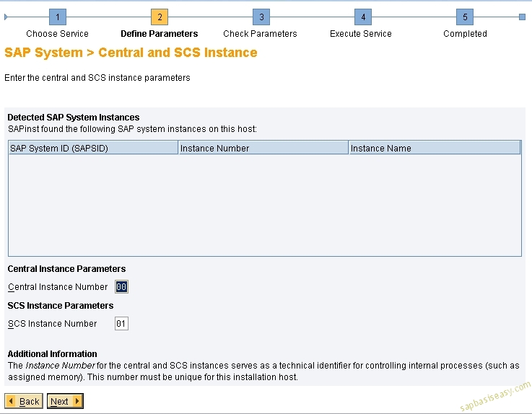Focus the Central Instance Number field
532x414 pixels.
click(x=121, y=287)
